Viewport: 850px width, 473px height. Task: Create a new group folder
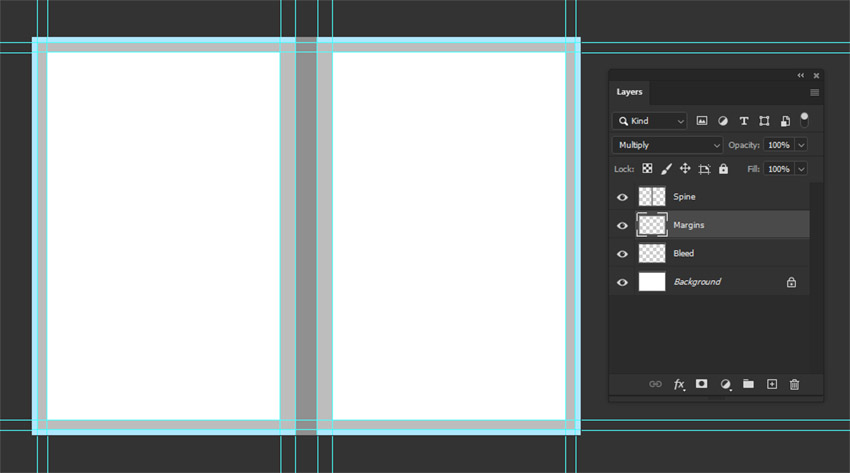tap(748, 384)
